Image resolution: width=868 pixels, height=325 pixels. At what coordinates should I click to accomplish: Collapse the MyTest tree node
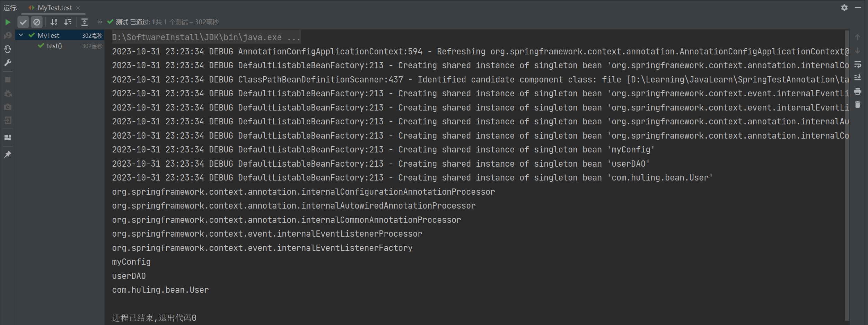(21, 35)
